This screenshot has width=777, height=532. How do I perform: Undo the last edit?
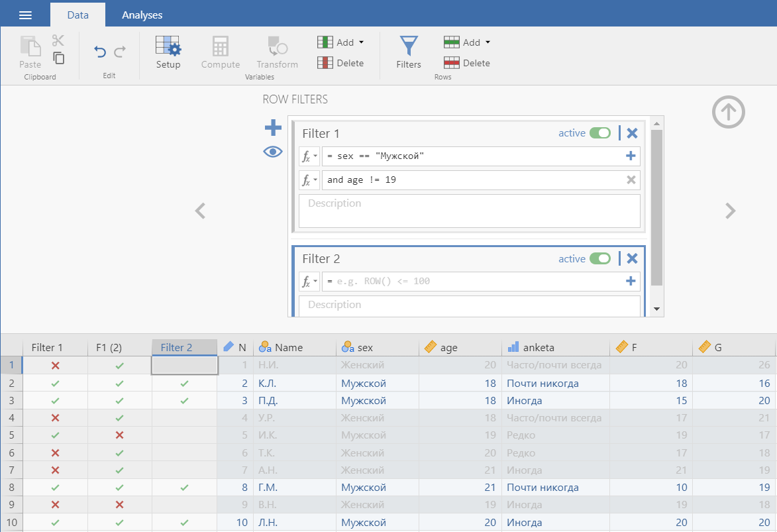click(99, 52)
